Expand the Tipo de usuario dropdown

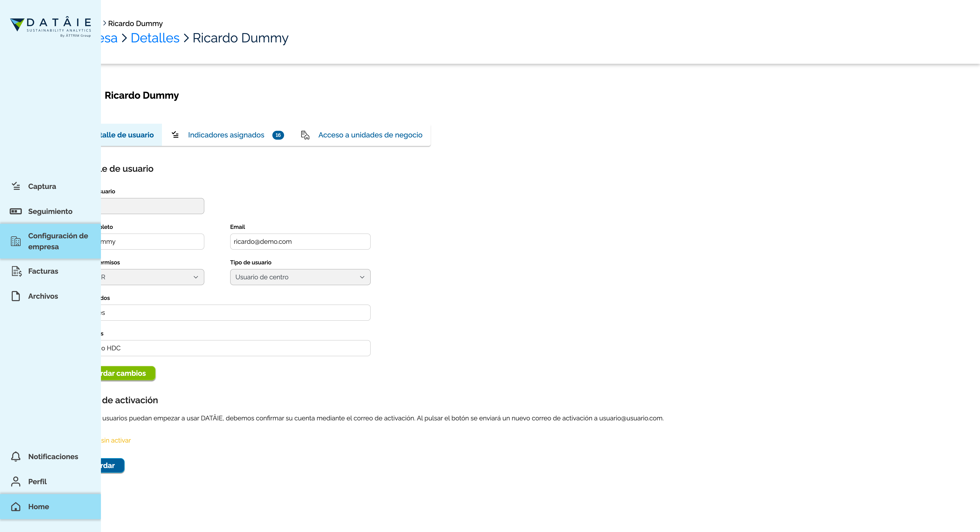pyautogui.click(x=300, y=277)
